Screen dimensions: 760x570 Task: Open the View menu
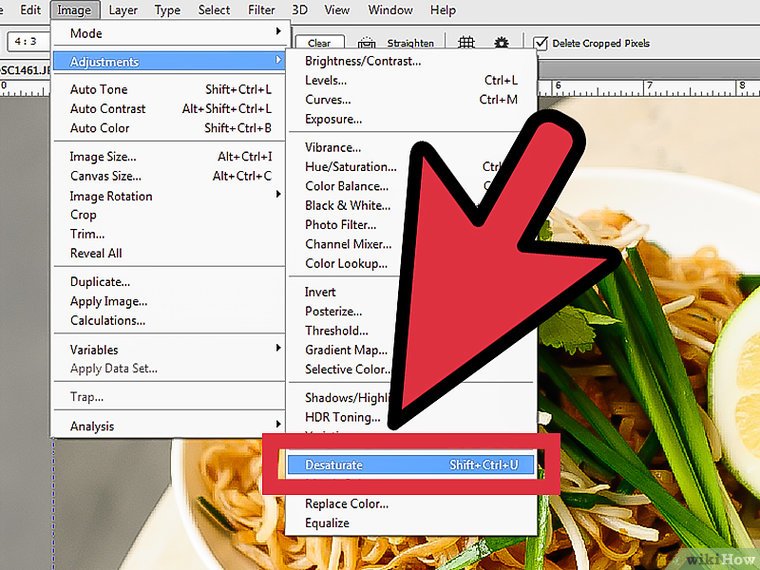coord(337,10)
